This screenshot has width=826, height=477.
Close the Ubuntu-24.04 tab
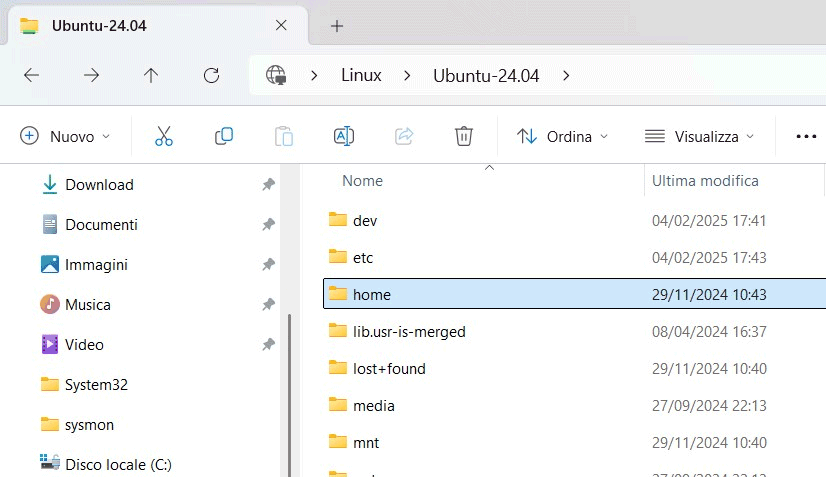[x=281, y=25]
